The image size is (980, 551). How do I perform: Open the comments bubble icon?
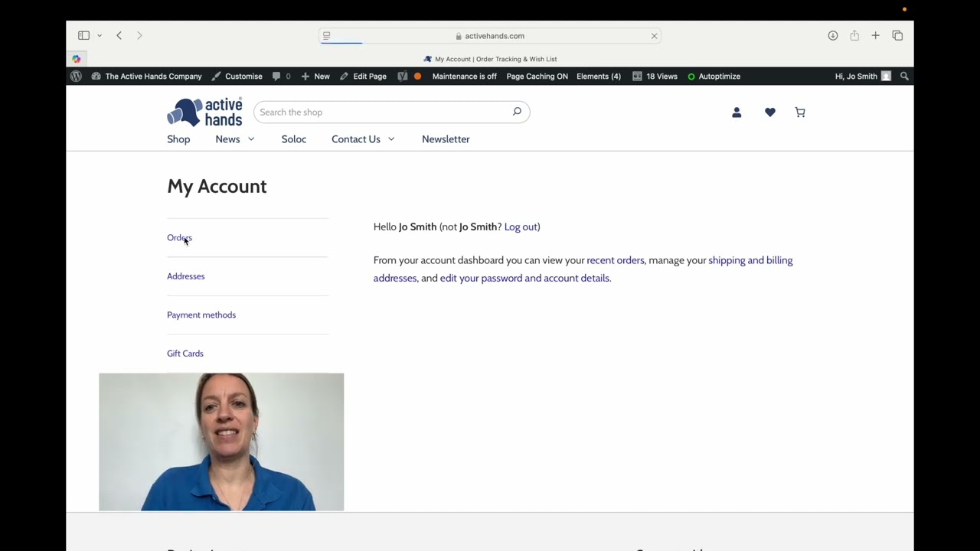[x=281, y=77]
